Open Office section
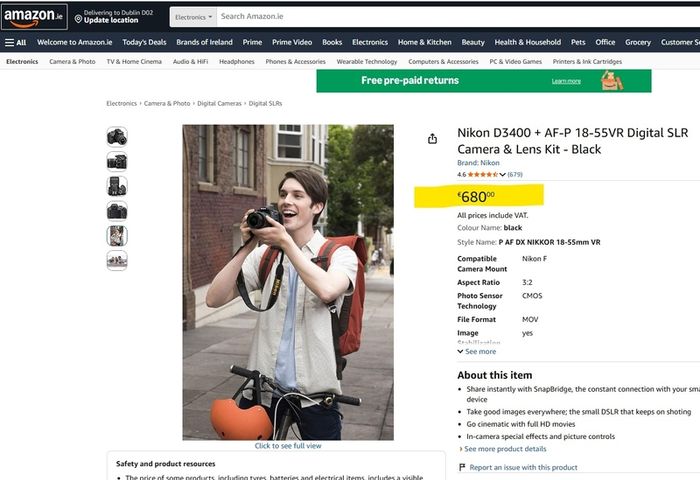Viewport: 700px width, 480px height. coord(605,42)
